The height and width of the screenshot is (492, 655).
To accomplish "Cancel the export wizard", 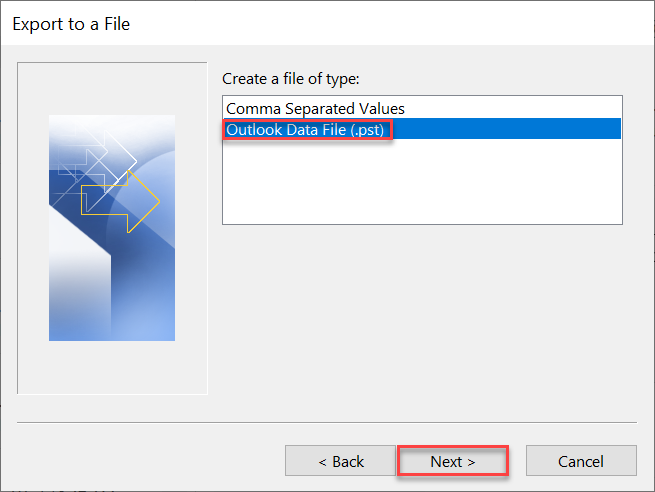I will (580, 461).
